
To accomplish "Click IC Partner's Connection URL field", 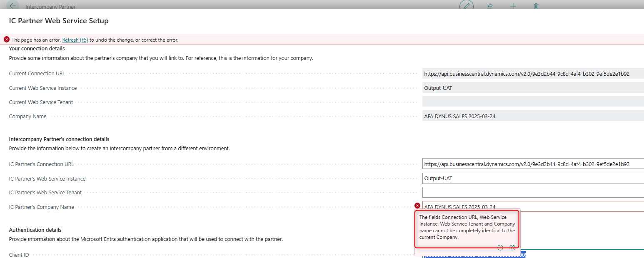I will tap(532, 164).
